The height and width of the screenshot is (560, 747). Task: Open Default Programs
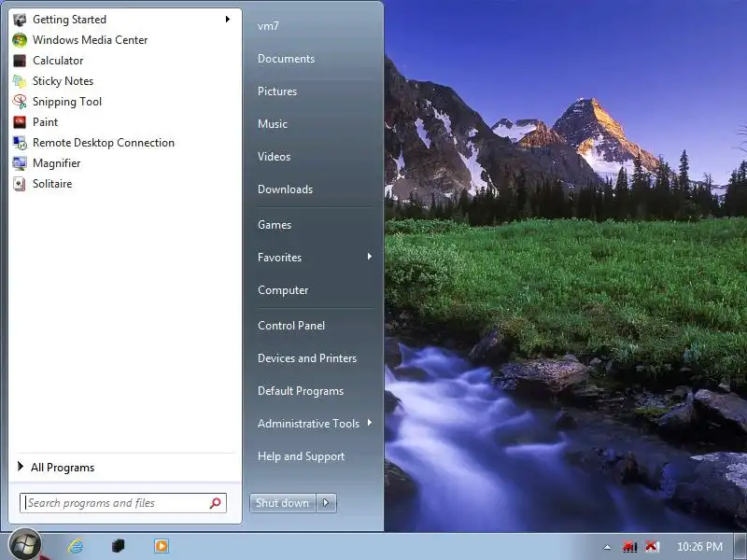(x=301, y=391)
